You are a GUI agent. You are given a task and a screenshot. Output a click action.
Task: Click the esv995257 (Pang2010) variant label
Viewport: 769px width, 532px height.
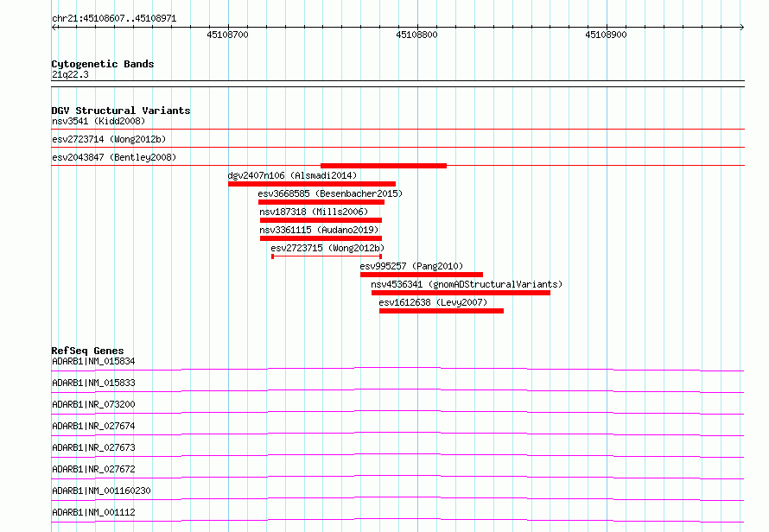pyautogui.click(x=411, y=266)
